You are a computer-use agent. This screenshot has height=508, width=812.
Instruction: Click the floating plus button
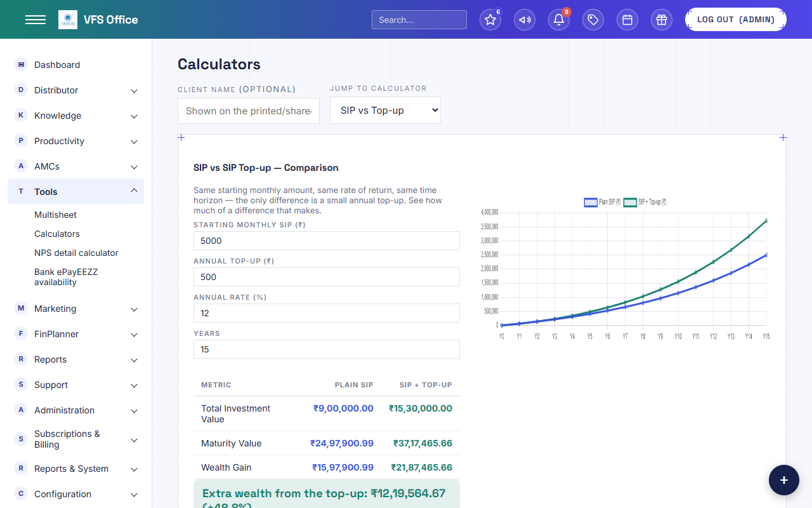point(784,480)
